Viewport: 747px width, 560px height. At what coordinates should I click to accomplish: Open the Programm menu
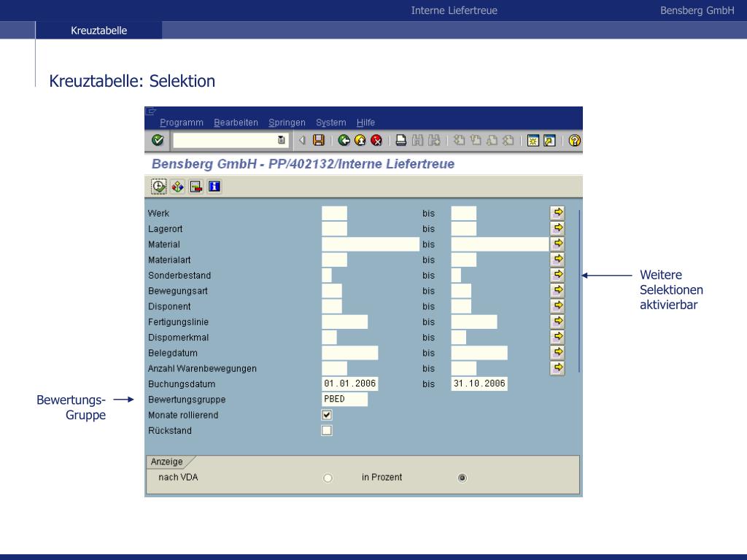click(182, 122)
